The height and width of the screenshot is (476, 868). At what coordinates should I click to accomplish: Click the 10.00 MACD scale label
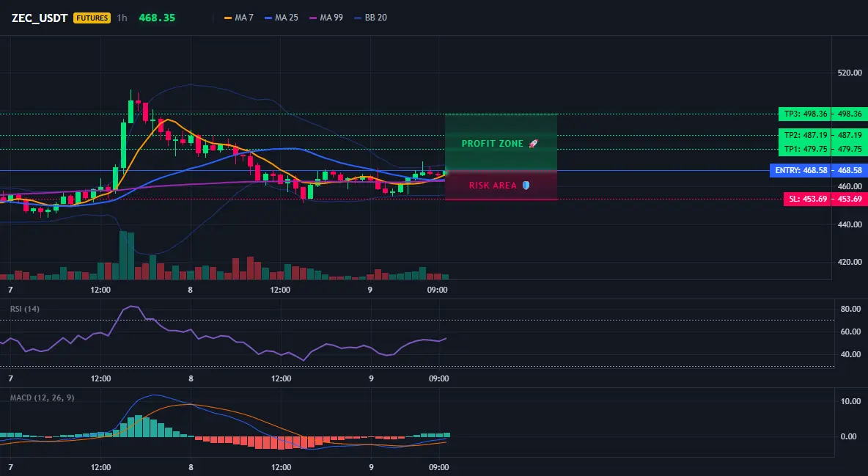(851, 401)
